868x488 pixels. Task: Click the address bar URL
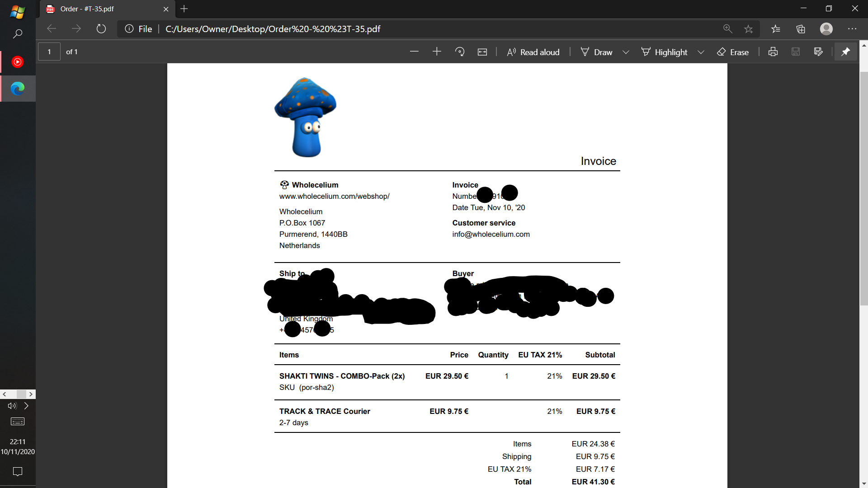[273, 29]
